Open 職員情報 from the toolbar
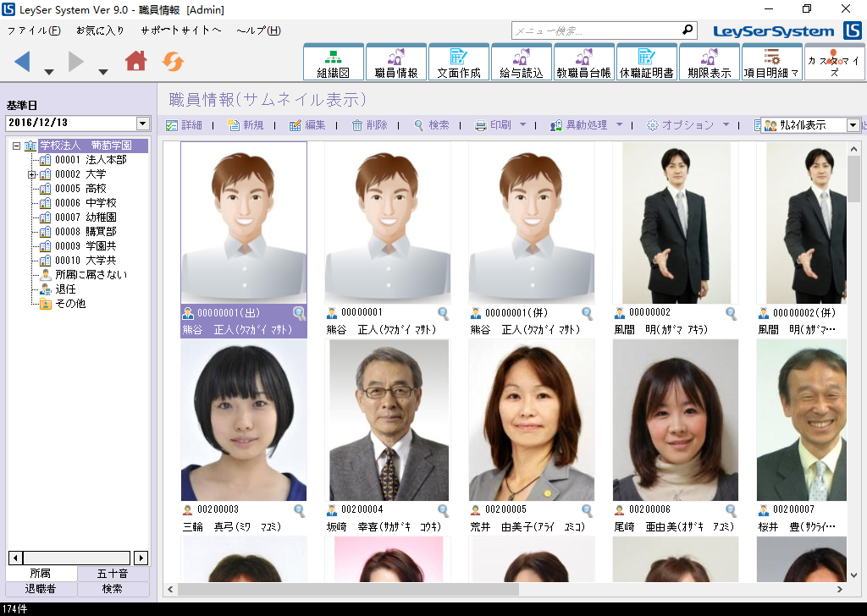 396,63
